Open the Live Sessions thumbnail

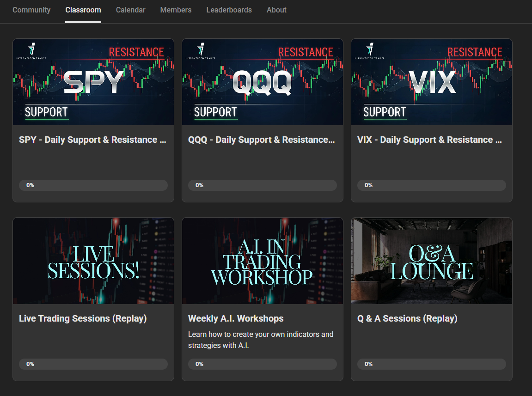93,261
